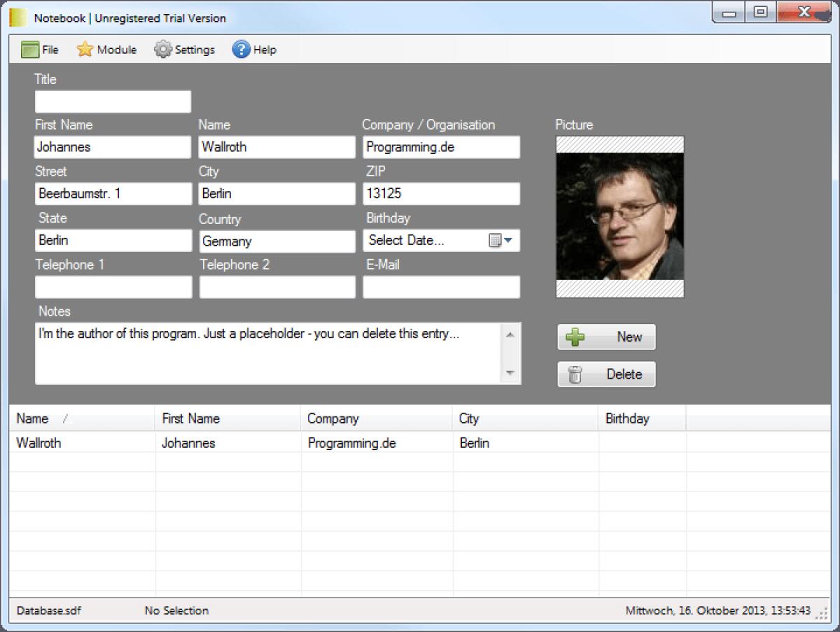The image size is (840, 632).
Task: Click Johannes's picture thumbnail
Action: tap(619, 216)
